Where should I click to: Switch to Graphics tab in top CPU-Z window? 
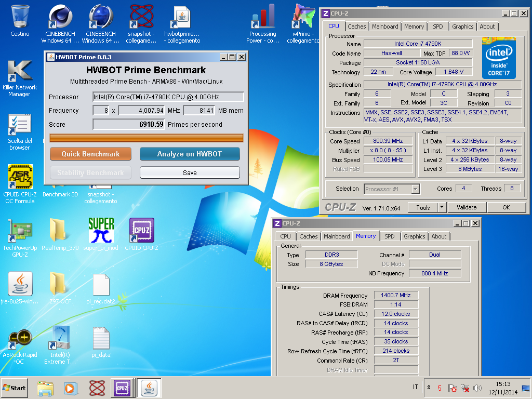pyautogui.click(x=462, y=26)
